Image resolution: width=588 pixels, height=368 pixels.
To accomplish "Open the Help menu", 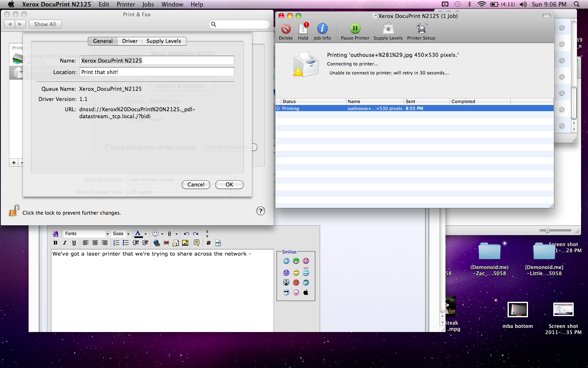I will 197,4.
